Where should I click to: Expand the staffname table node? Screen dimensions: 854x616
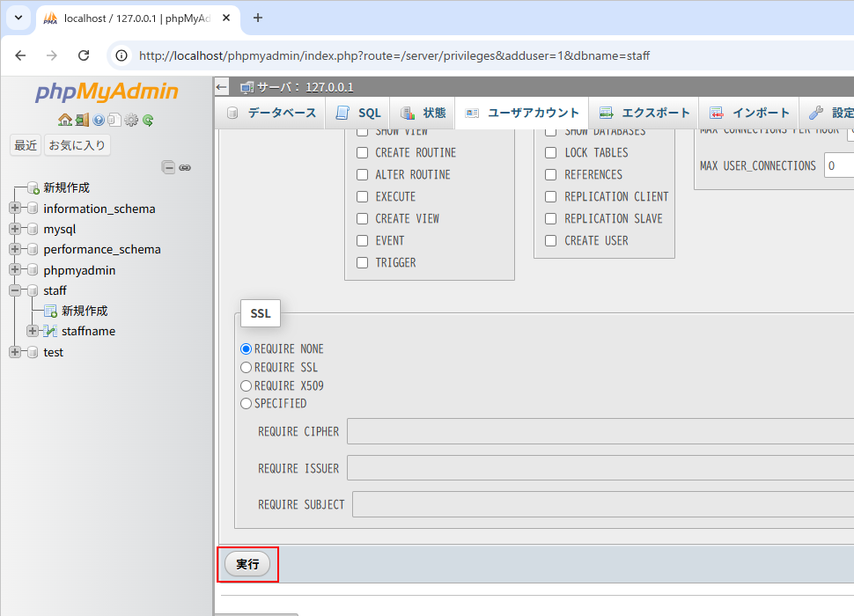33,331
